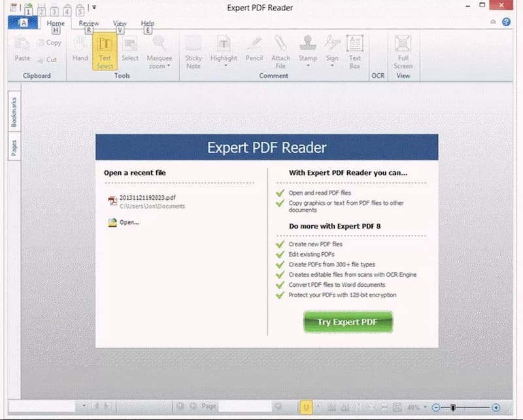This screenshot has width=523, height=420.
Task: Click the Cut command
Action: click(47, 59)
